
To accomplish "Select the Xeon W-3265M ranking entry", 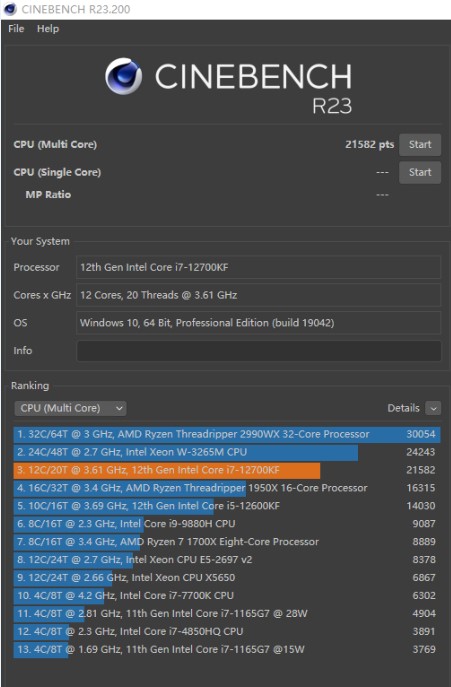I will [227, 452].
